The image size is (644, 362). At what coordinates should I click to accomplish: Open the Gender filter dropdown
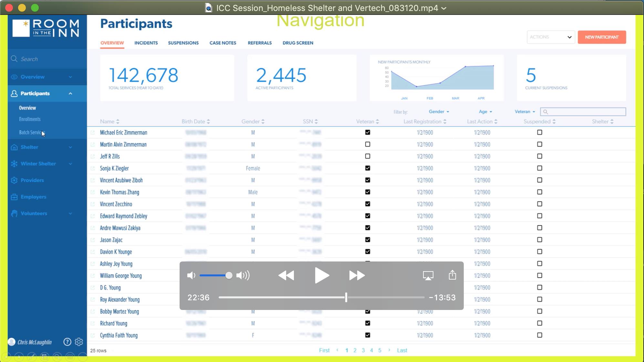pyautogui.click(x=438, y=111)
